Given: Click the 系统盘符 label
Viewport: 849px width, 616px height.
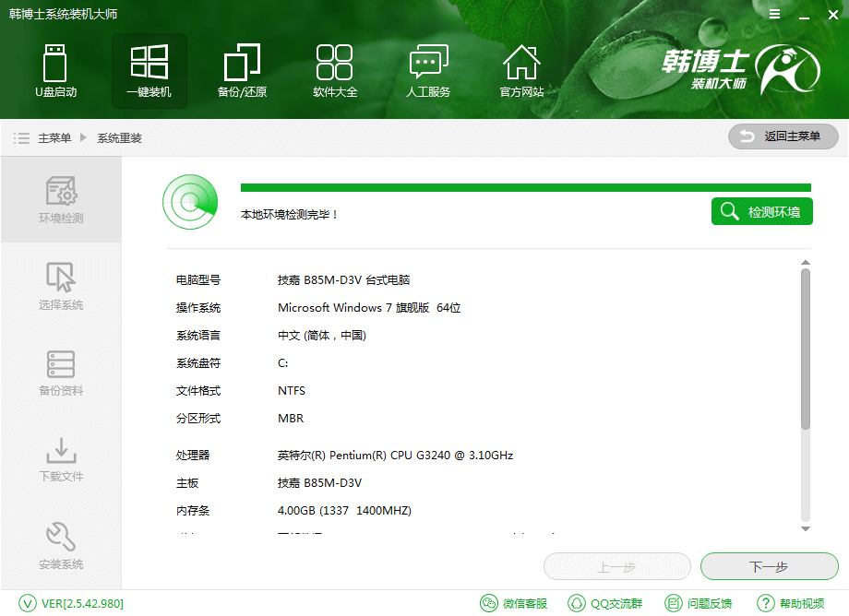Looking at the screenshot, I should [198, 363].
